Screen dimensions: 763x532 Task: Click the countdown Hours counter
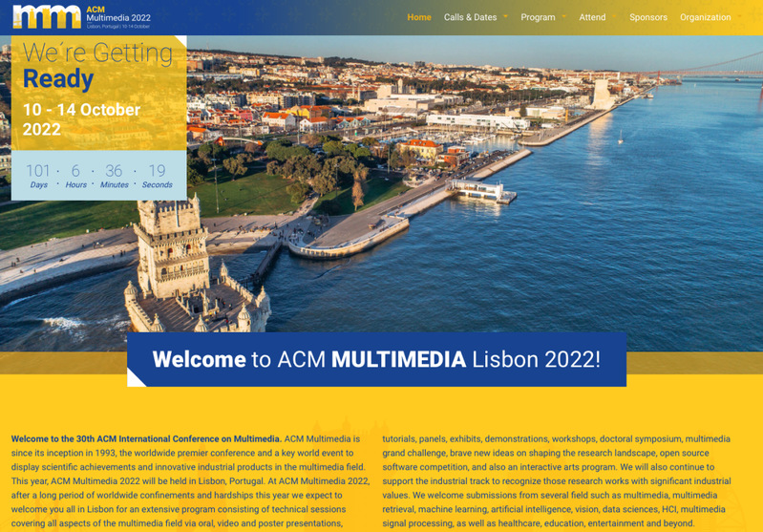point(75,175)
